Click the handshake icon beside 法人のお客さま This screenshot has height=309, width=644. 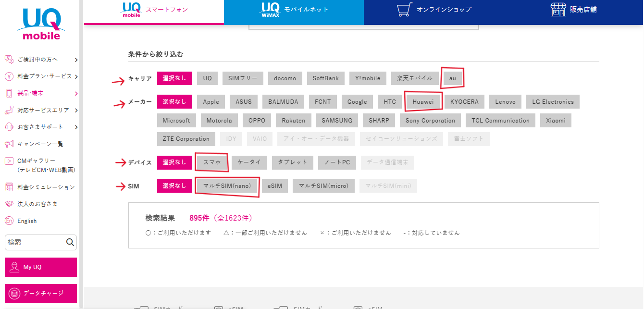point(9,204)
